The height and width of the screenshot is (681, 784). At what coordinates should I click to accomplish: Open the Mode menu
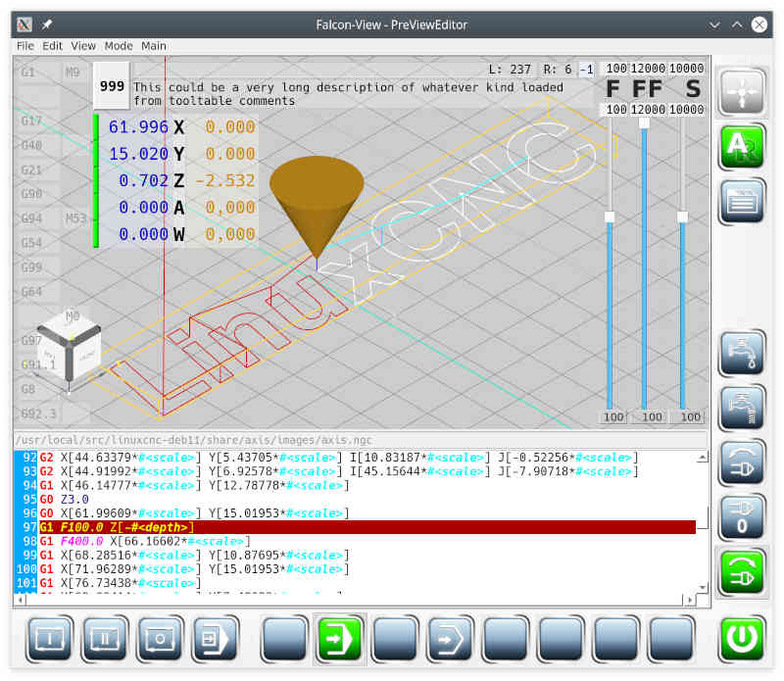click(x=119, y=46)
